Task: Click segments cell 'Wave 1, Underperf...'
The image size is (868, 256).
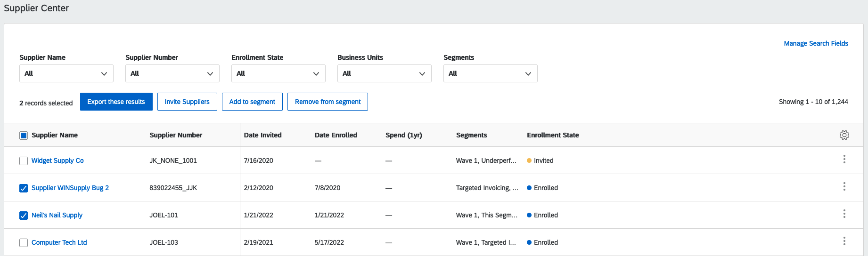Action: coord(486,160)
